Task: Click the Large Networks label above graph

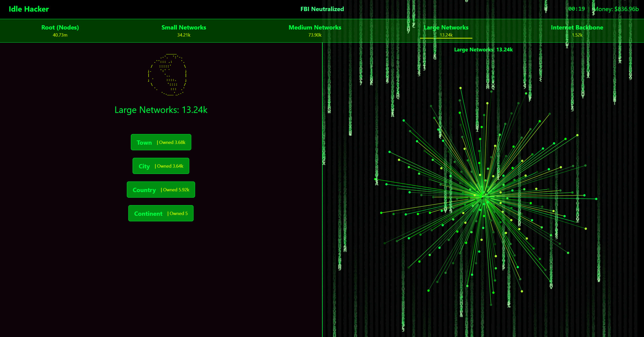Action: (x=483, y=50)
